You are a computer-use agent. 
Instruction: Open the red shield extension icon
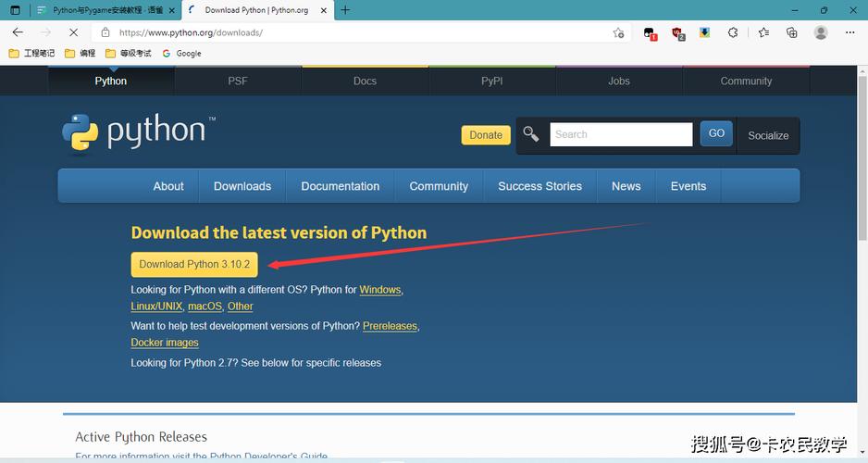(678, 33)
